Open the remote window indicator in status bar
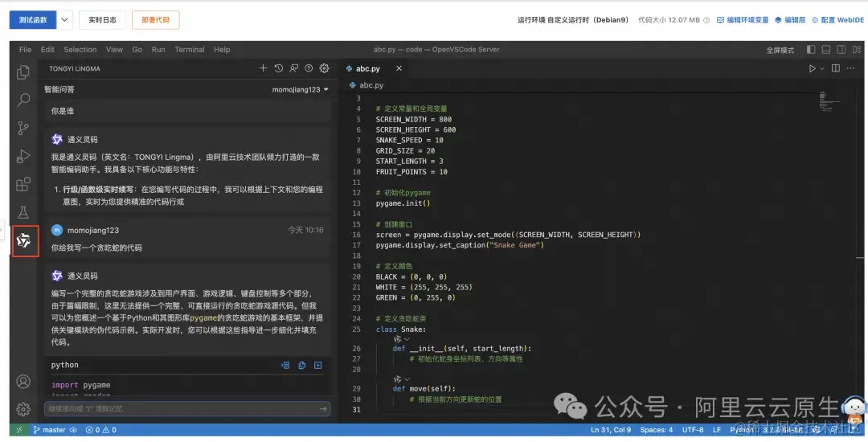 tap(19, 430)
